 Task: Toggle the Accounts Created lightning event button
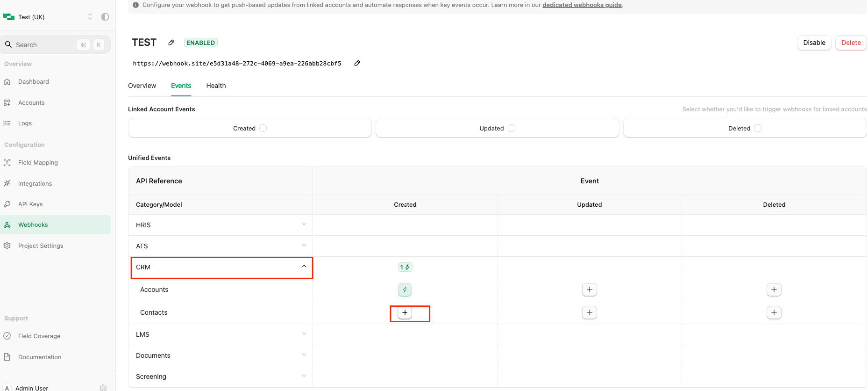pyautogui.click(x=405, y=290)
